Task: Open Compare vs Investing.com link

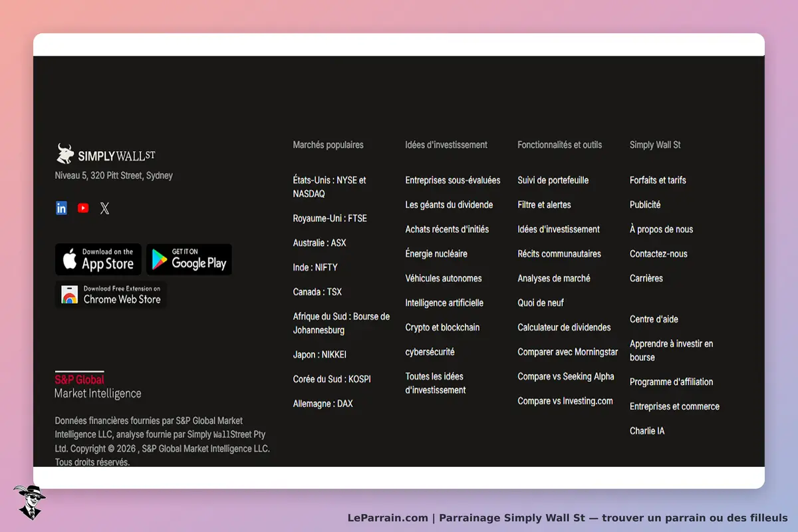Action: click(565, 402)
